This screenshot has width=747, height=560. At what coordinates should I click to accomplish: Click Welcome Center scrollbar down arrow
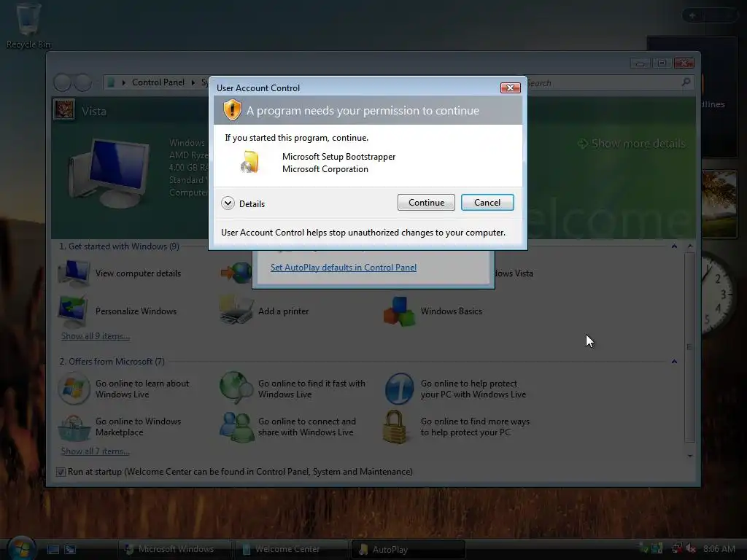tap(690, 456)
